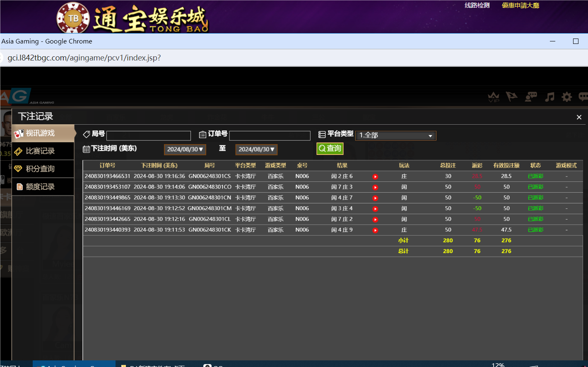Play the replay for the 闲4庄9 result
This screenshot has width=588, height=367.
pyautogui.click(x=375, y=229)
